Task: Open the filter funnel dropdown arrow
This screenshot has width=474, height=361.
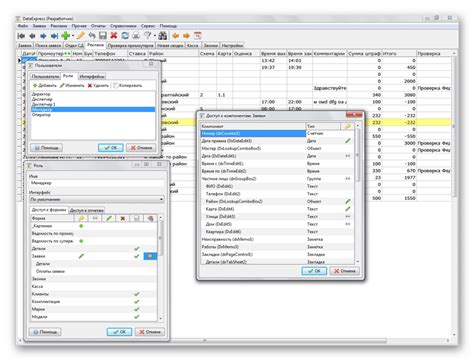Action: coord(155,36)
